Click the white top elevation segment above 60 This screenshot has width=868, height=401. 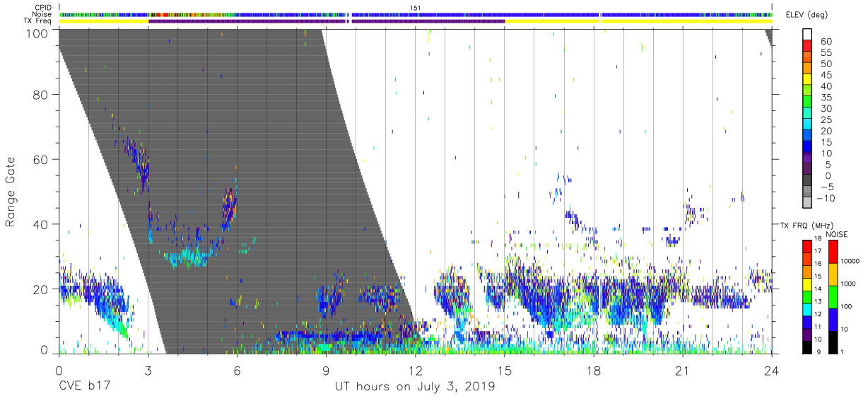[807, 35]
